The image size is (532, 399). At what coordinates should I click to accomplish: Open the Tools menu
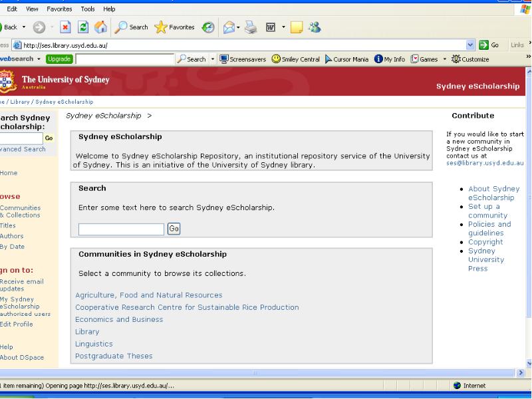pos(88,9)
